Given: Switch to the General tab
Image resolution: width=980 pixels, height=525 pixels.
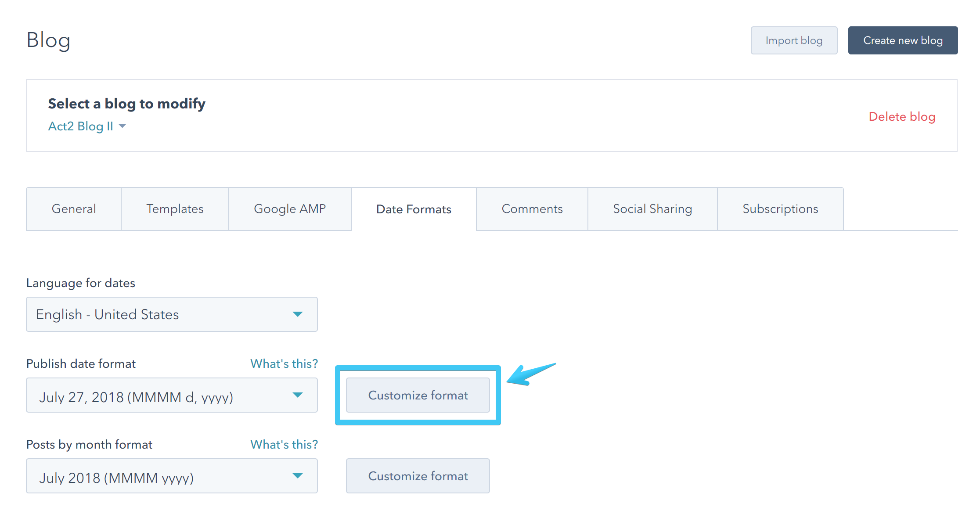Looking at the screenshot, I should 73,209.
